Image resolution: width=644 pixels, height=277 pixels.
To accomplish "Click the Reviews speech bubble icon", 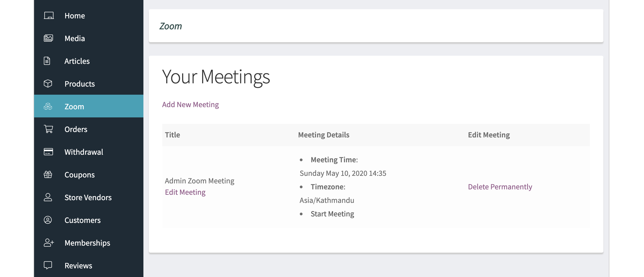I will [48, 265].
